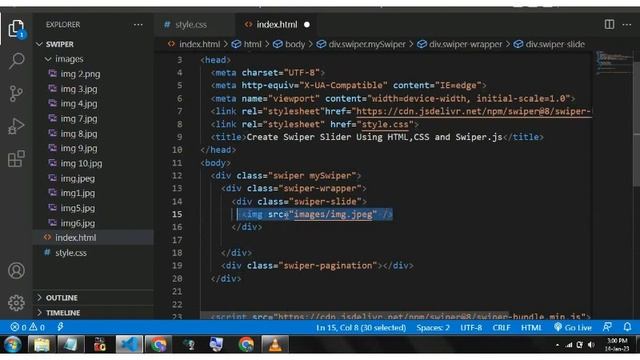Start Go Live server

(573, 327)
